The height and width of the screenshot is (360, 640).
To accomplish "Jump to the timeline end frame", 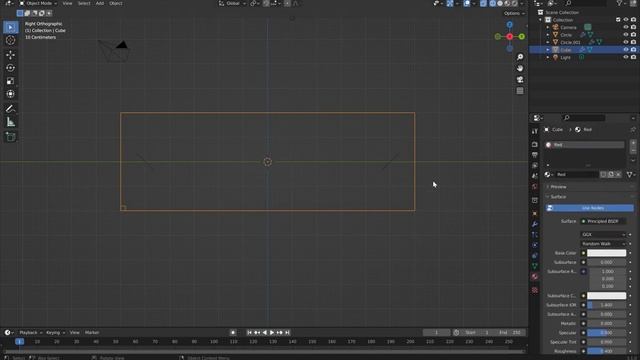I will (287, 333).
